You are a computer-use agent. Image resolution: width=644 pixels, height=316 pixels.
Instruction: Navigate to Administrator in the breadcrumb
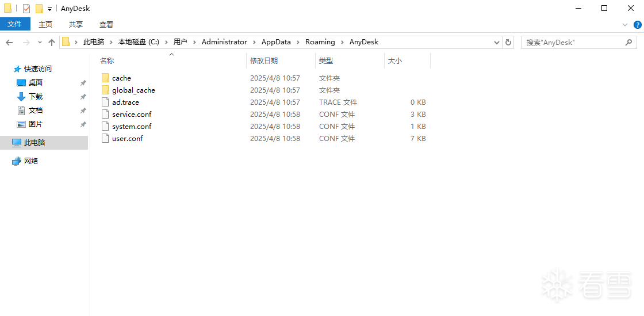(224, 42)
